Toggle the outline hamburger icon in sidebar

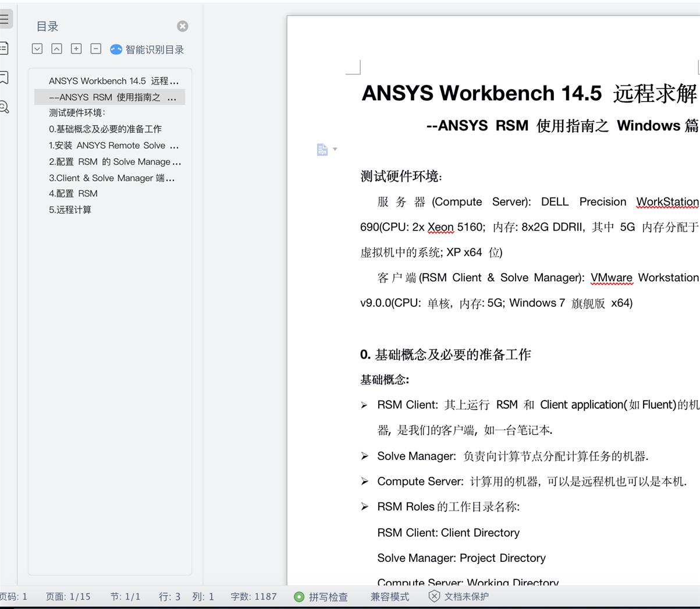tap(4, 19)
